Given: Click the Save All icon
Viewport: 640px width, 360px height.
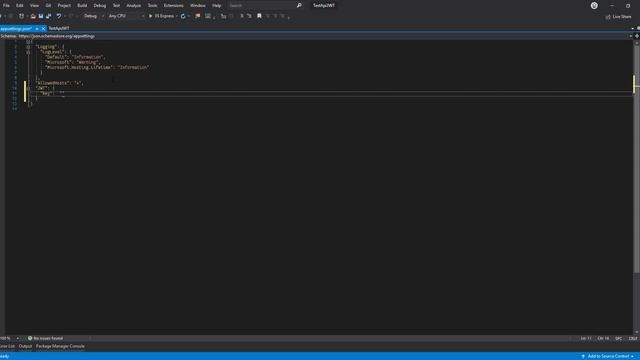Looking at the screenshot, I should [x=49, y=16].
